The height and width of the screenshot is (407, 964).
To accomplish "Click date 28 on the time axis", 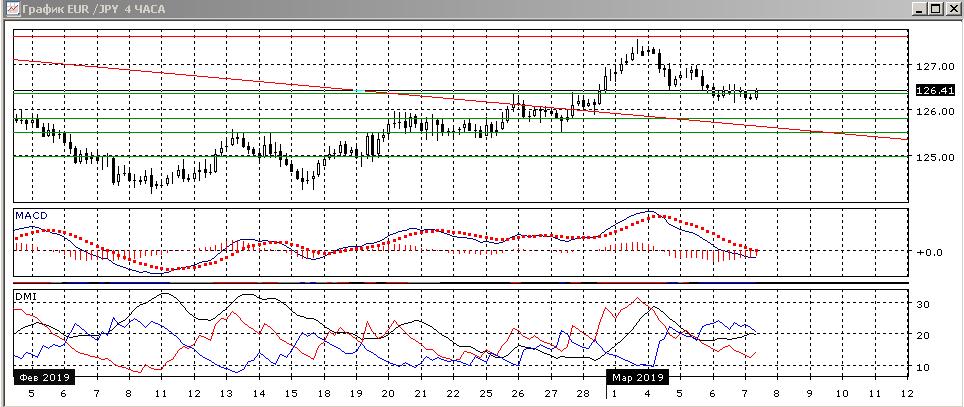I will 582,394.
